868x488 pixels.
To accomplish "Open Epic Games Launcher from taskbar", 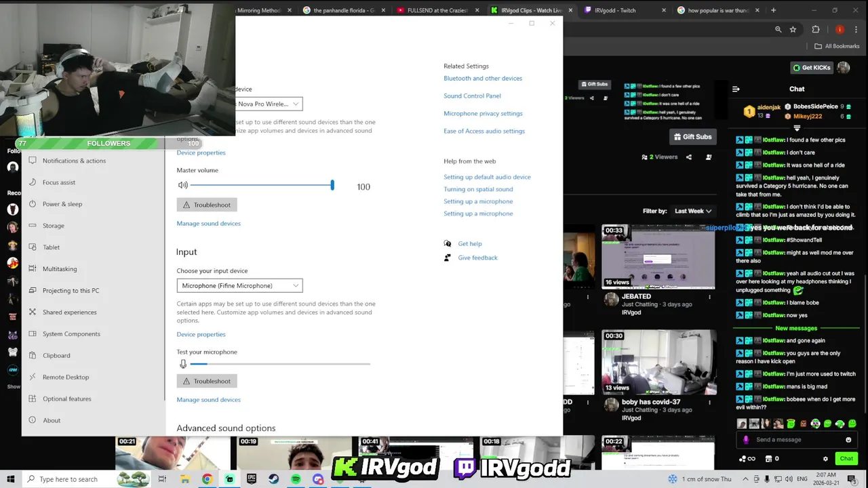I will click(252, 479).
